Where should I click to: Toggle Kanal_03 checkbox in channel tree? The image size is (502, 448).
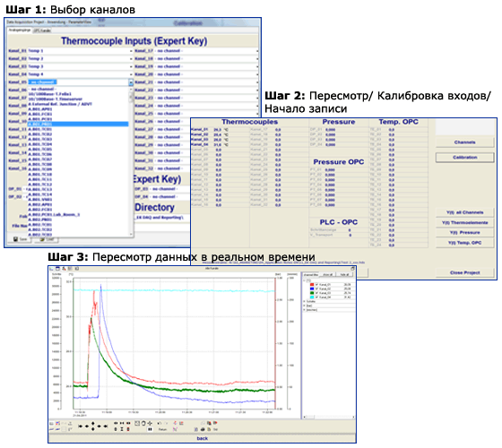point(316,293)
